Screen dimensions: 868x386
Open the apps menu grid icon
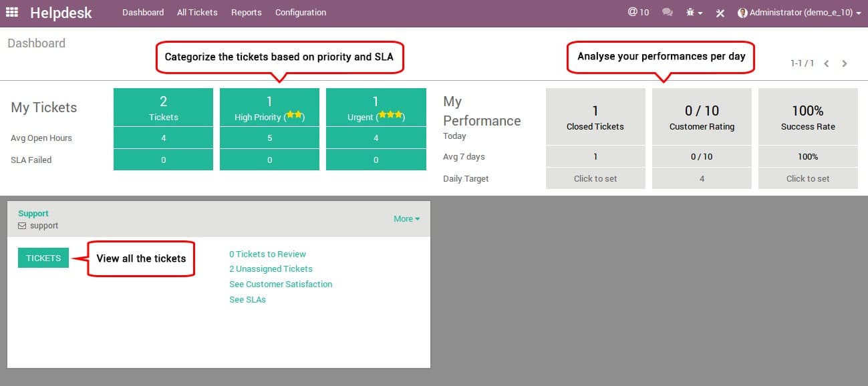11,12
